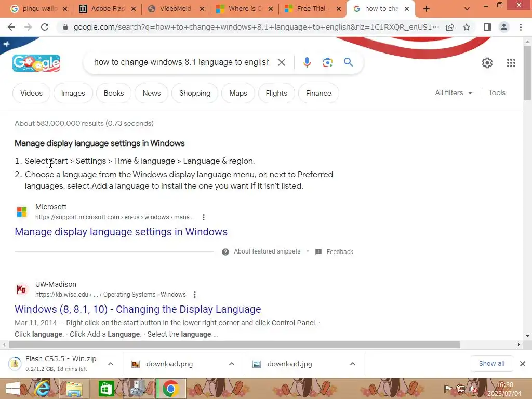The image size is (532, 399).
Task: Open the Chrome three-dot menu
Action: [x=521, y=27]
